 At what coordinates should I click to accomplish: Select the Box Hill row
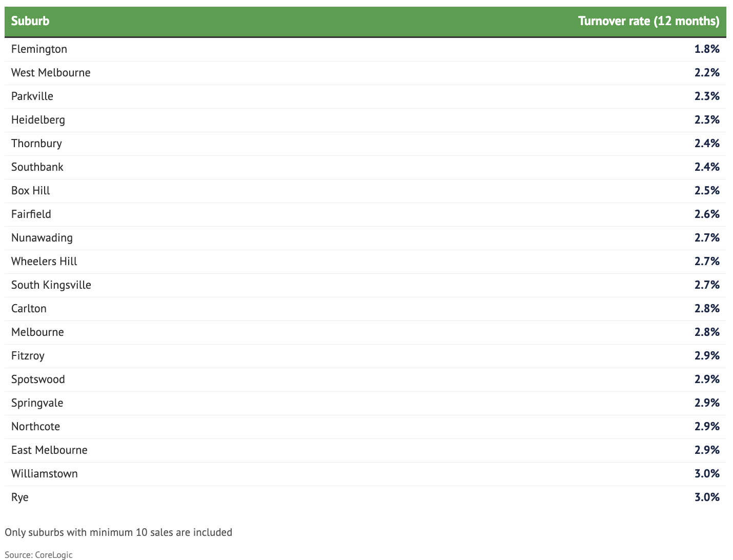tap(31, 191)
